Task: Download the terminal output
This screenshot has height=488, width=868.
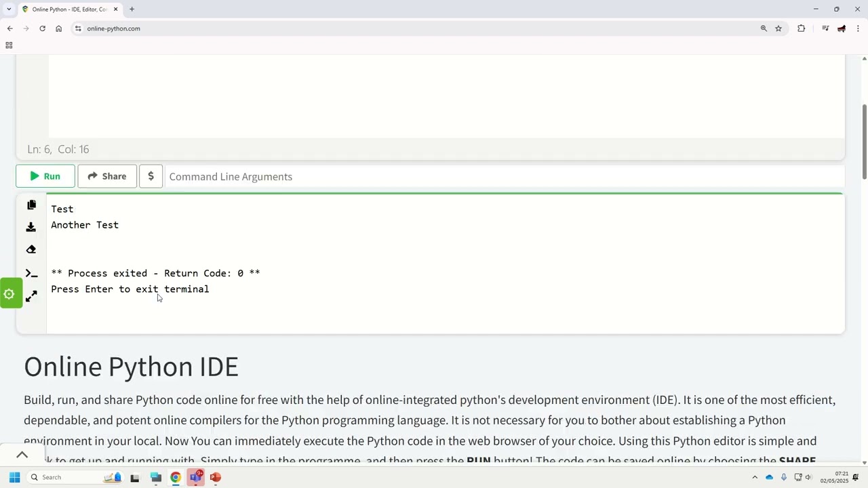Action: click(31, 227)
